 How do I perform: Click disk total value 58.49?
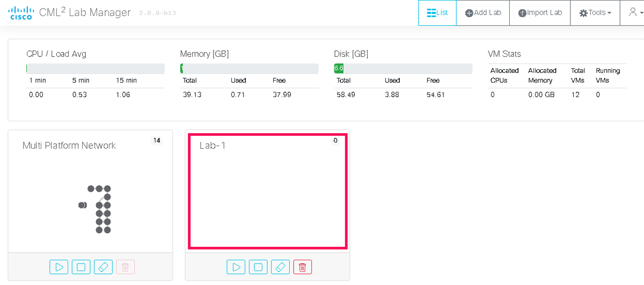(x=346, y=94)
